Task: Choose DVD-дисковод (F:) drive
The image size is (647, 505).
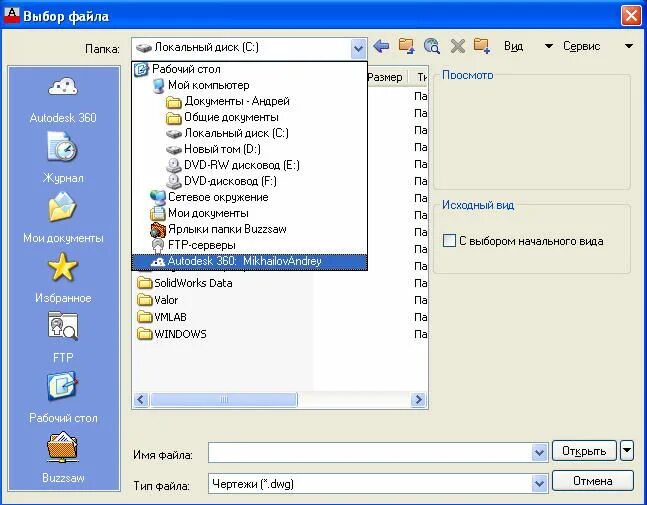Action: tap(249, 181)
